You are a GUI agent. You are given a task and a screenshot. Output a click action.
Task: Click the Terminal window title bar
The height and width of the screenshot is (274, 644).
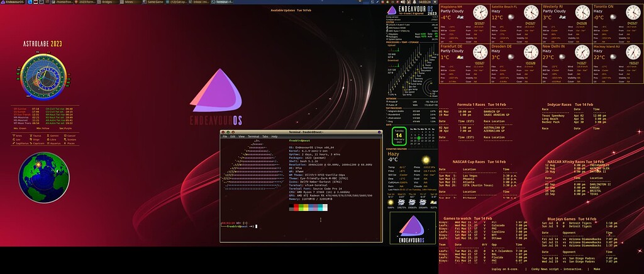tap(301, 132)
